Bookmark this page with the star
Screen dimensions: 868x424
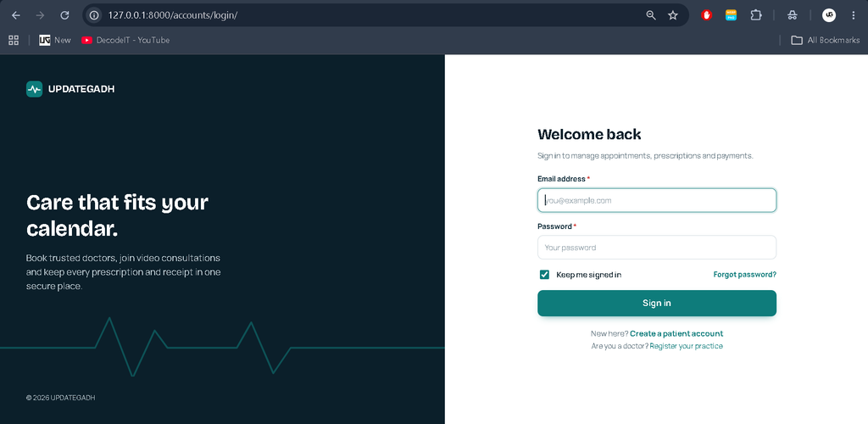pyautogui.click(x=672, y=15)
